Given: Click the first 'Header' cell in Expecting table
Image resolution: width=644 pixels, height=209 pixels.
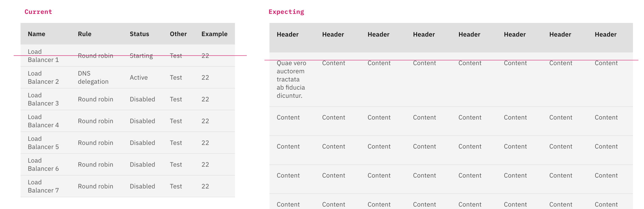Looking at the screenshot, I should (288, 34).
